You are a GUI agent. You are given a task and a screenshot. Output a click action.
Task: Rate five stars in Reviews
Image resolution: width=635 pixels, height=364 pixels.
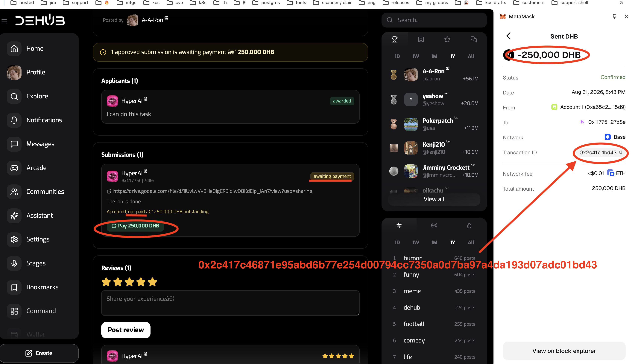click(152, 282)
